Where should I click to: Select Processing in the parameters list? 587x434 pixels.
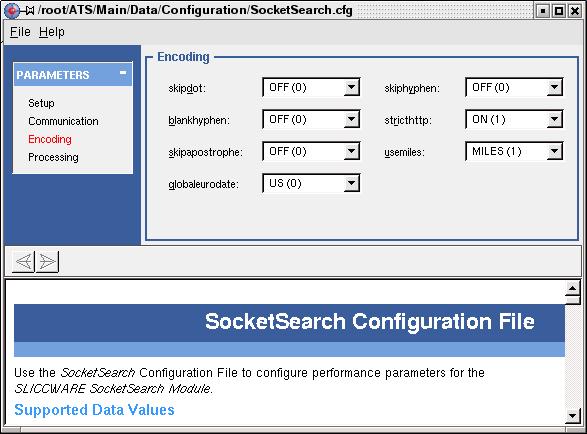(x=53, y=157)
